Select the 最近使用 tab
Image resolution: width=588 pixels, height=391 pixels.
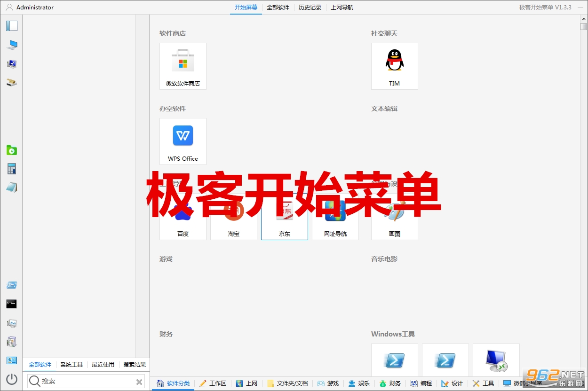(103, 364)
